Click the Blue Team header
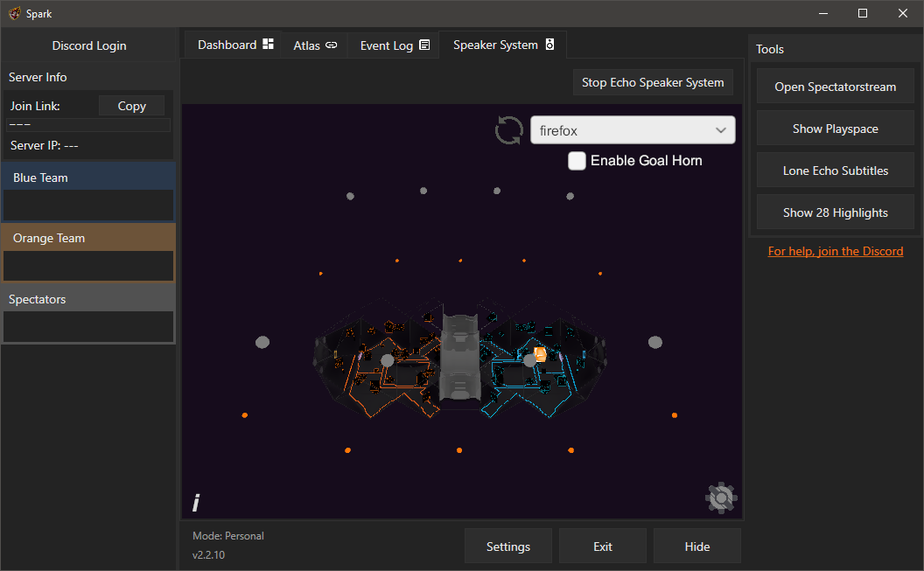The width and height of the screenshot is (924, 571). pyautogui.click(x=88, y=178)
